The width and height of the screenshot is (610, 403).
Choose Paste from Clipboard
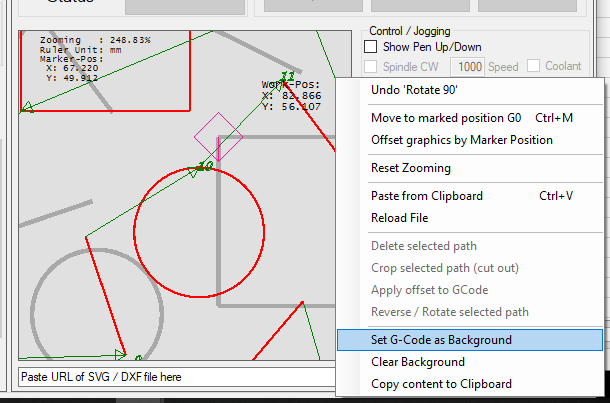coord(426,196)
